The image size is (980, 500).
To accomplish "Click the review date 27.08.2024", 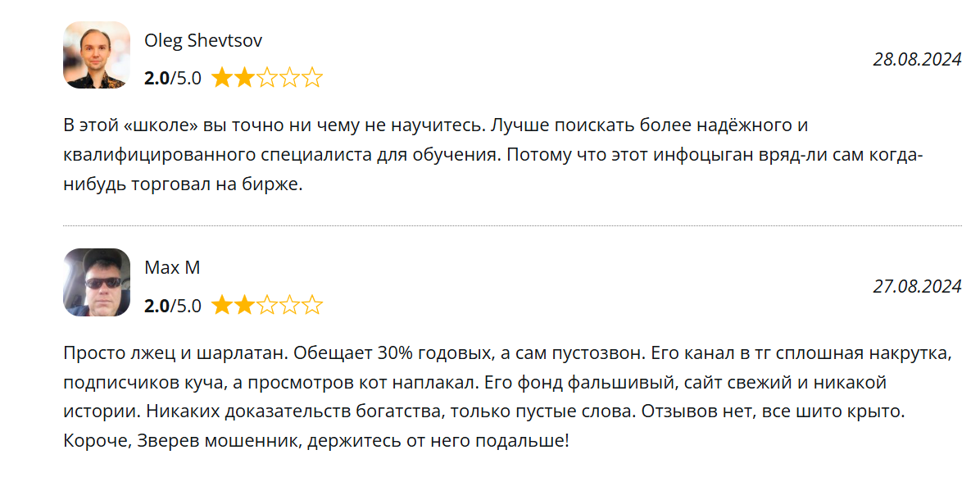I will 917,287.
